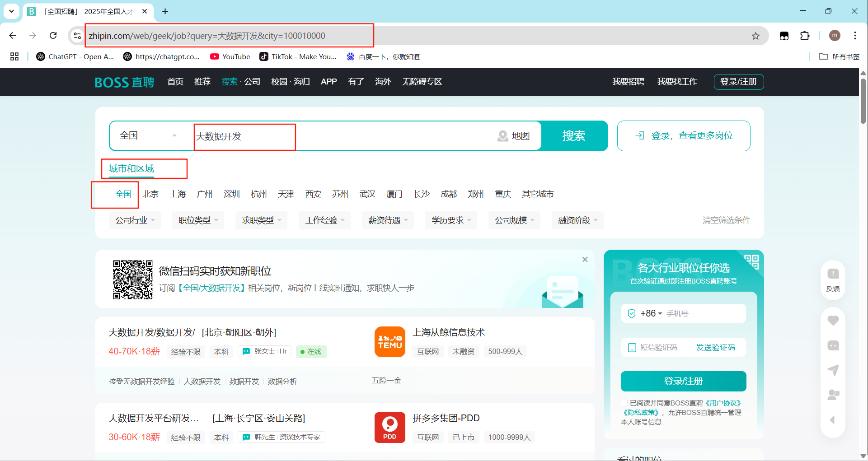Open the 全国 city dropdown in search bar
The image size is (868, 461).
(x=148, y=135)
